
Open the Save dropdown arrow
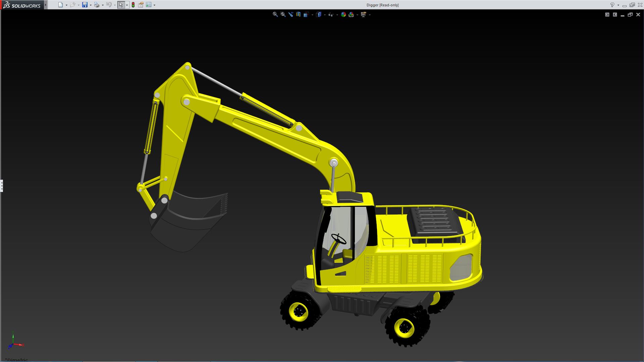click(91, 5)
